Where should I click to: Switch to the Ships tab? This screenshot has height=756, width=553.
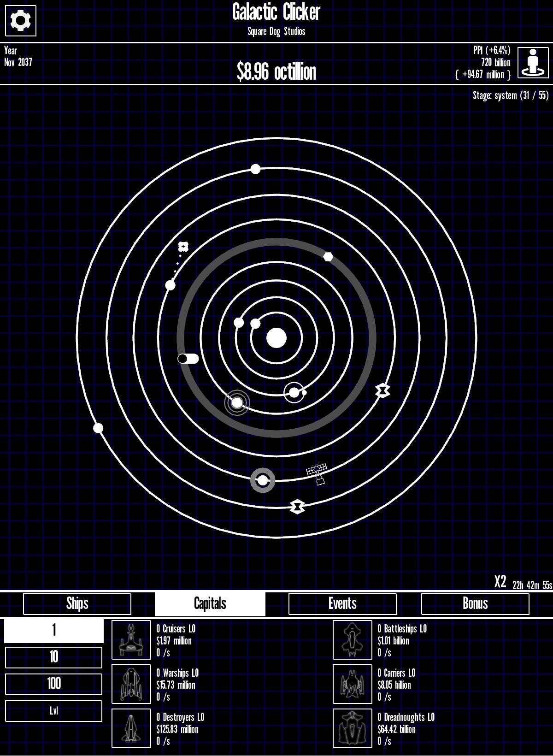[77, 604]
